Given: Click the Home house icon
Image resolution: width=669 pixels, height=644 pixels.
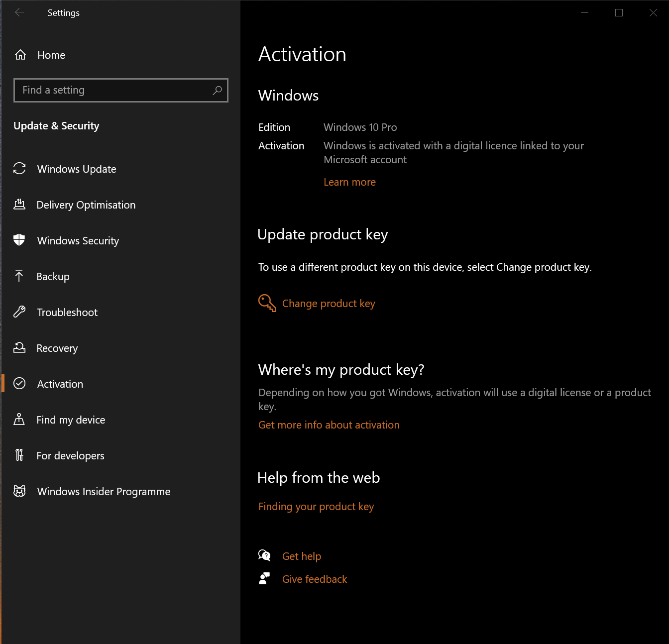Looking at the screenshot, I should point(20,55).
